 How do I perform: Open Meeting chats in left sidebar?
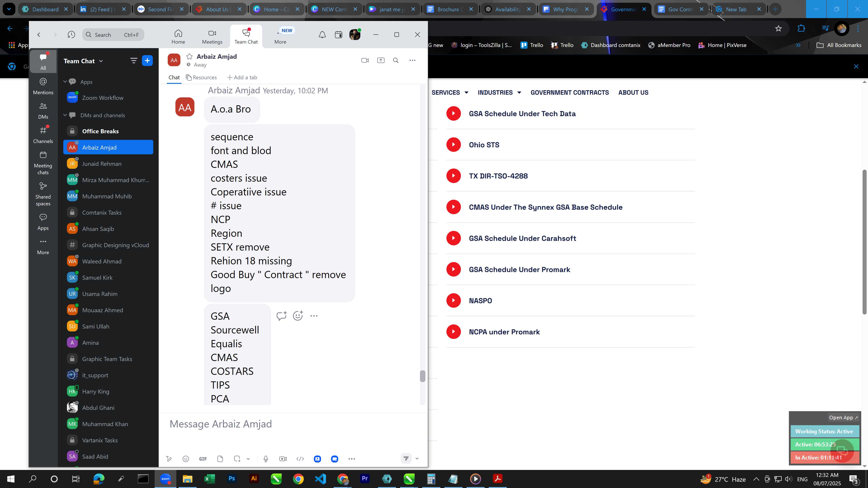click(43, 163)
